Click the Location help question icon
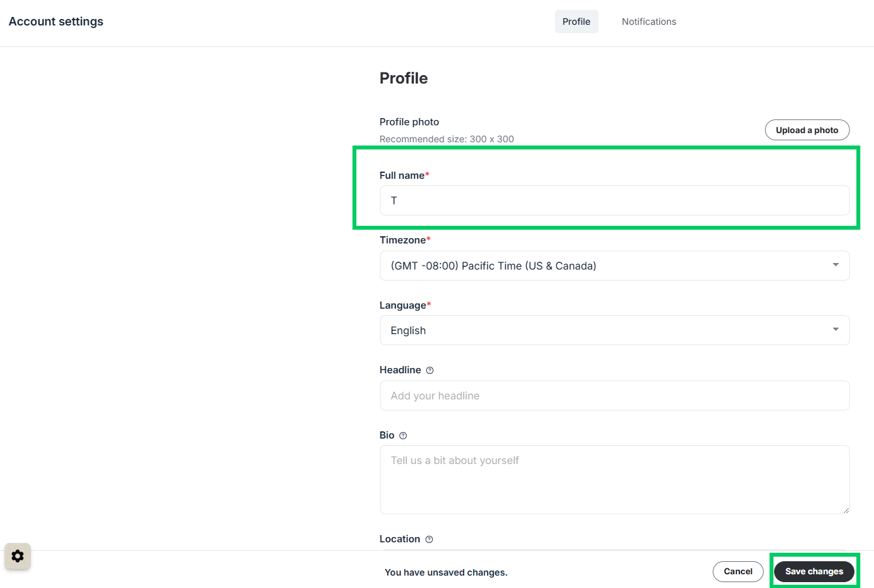This screenshot has width=874, height=588. point(429,539)
